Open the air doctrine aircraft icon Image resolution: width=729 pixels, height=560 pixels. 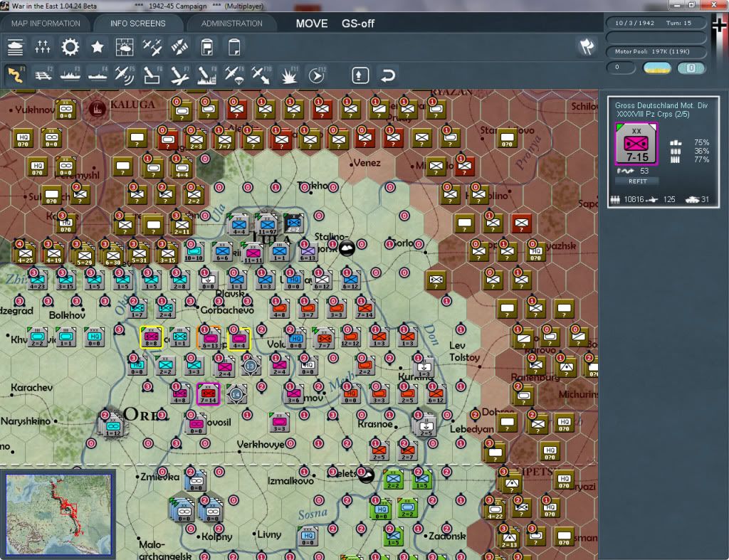tap(152, 47)
